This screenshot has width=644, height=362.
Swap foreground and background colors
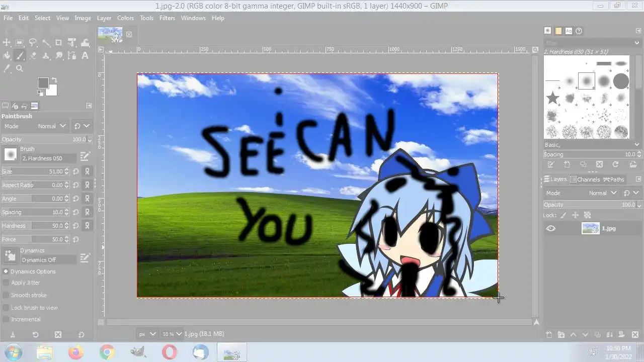pyautogui.click(x=54, y=80)
